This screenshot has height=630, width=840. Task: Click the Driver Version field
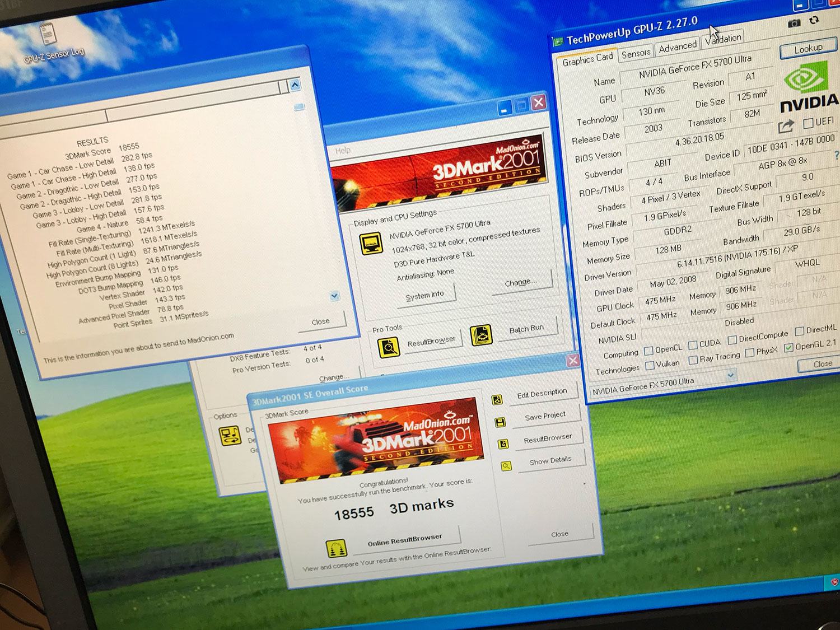tap(737, 256)
